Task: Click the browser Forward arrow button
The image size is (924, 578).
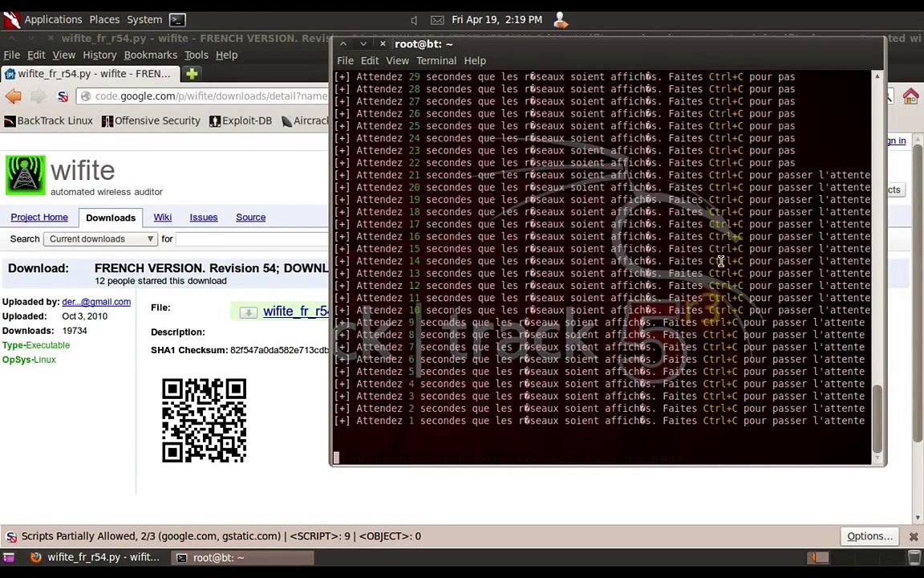Action: click(38, 96)
